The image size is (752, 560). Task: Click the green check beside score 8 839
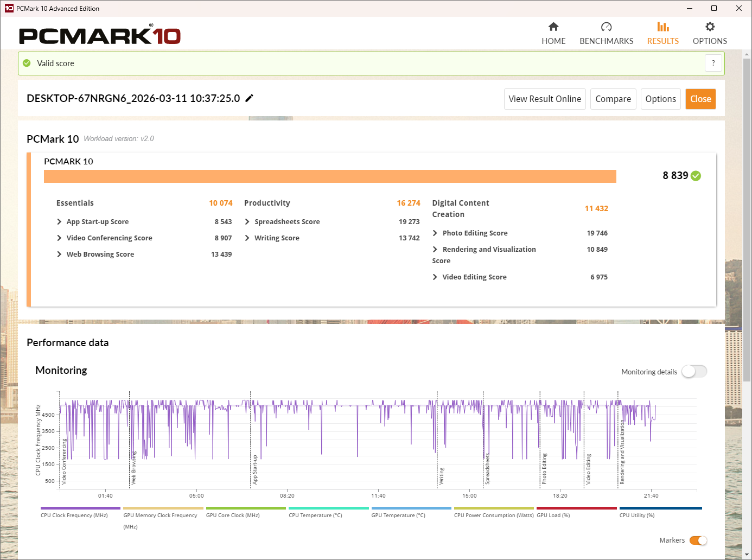696,176
